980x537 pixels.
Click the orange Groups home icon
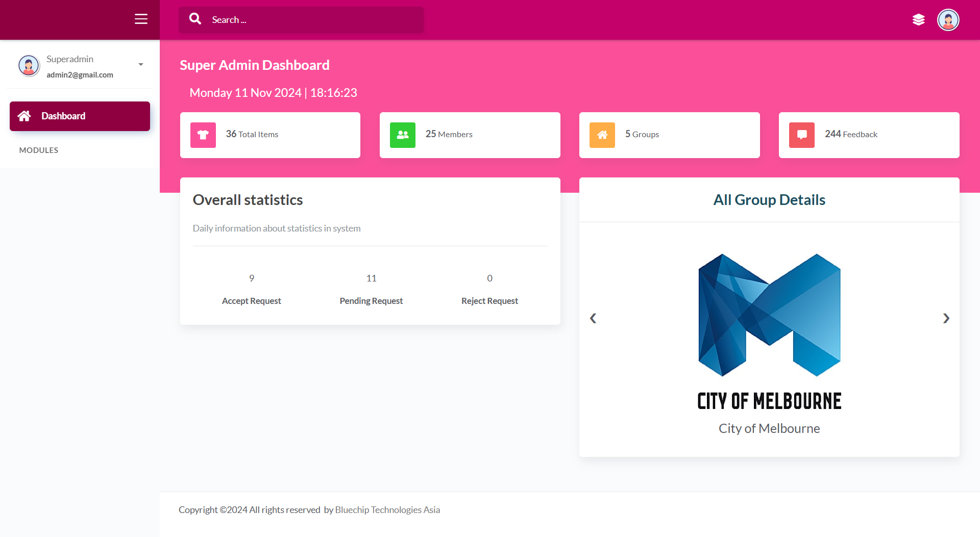[x=602, y=135]
